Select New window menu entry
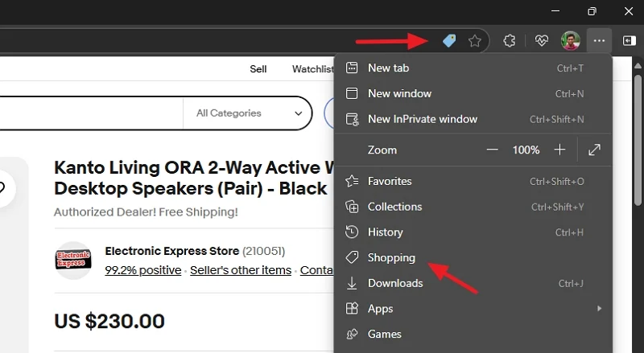Image resolution: width=644 pixels, height=353 pixels. (473, 93)
